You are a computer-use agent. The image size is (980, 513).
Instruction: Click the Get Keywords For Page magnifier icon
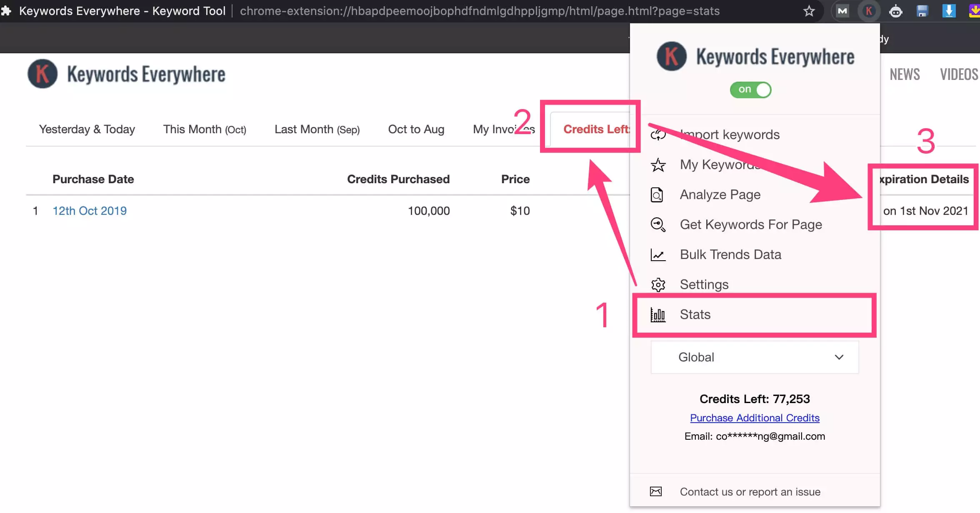tap(658, 225)
